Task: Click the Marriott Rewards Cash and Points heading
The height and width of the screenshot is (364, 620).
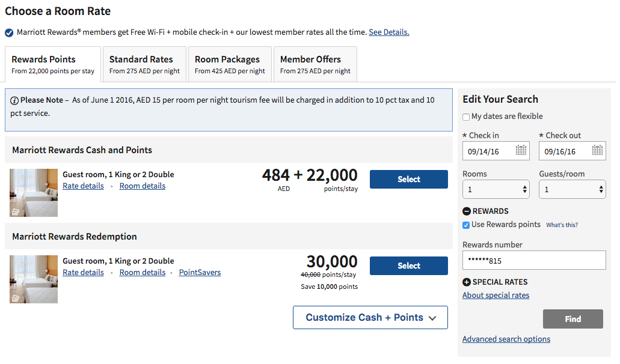Action: click(x=82, y=150)
